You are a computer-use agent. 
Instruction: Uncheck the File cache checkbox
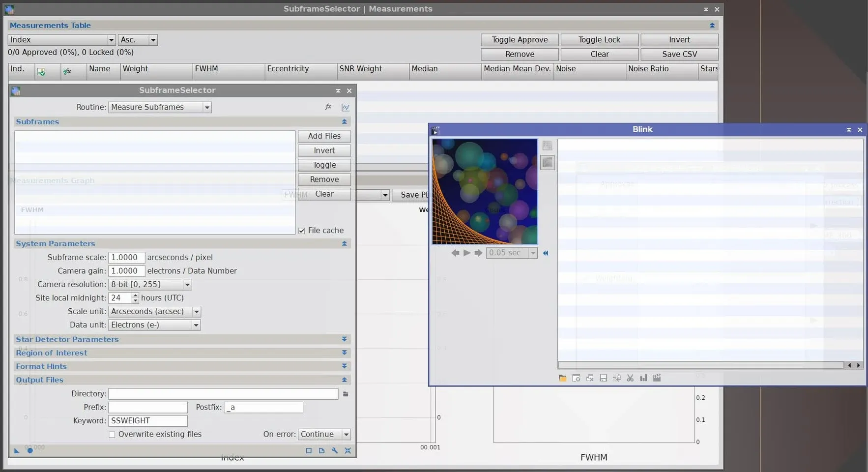pyautogui.click(x=302, y=231)
